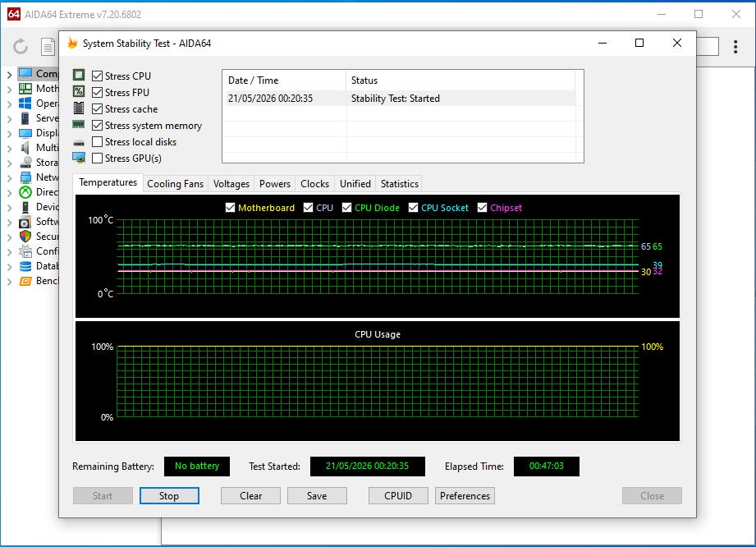Expand the Multimedia tree node
This screenshot has width=756, height=547.
click(9, 148)
